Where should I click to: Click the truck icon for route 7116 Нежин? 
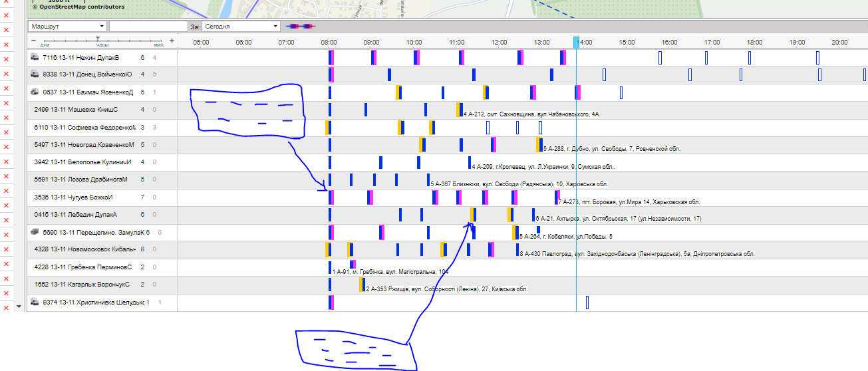(35, 58)
